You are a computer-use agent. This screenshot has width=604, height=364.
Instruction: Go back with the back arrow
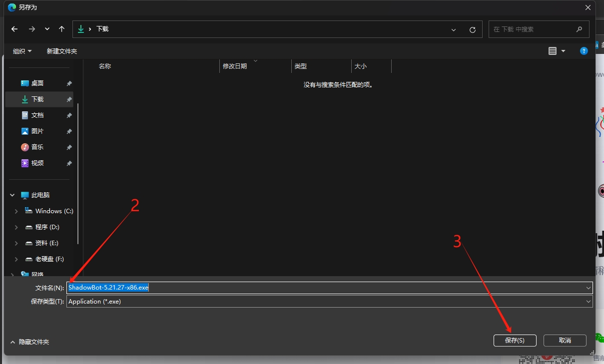(x=14, y=29)
